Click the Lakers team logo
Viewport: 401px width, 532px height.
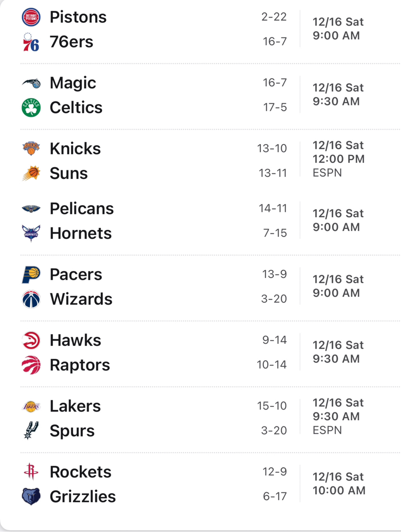[x=31, y=406]
